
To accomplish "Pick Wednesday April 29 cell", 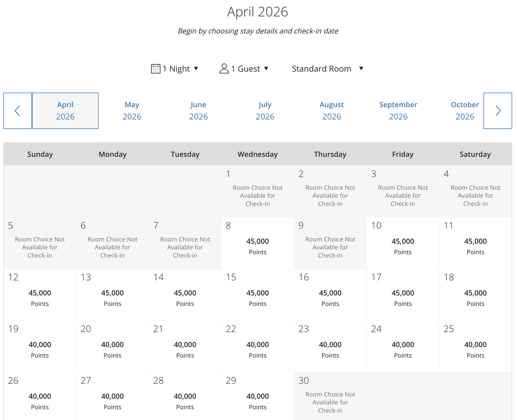I will [x=258, y=396].
